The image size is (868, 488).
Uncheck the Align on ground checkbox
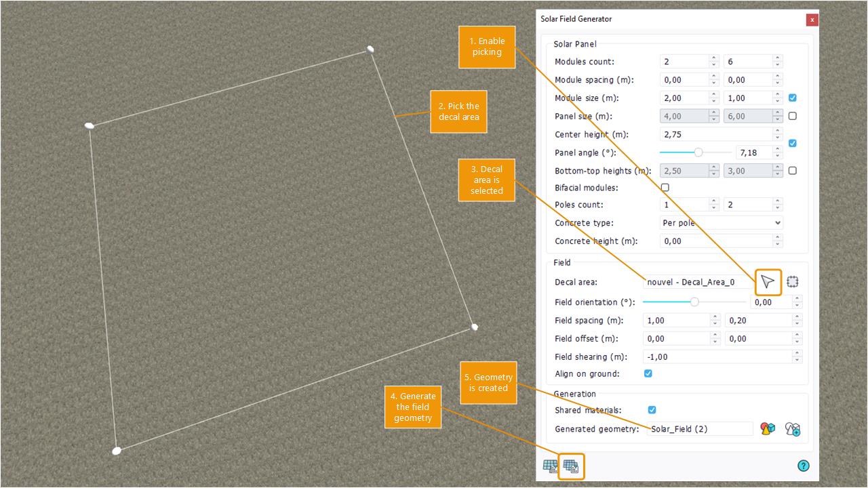(648, 373)
